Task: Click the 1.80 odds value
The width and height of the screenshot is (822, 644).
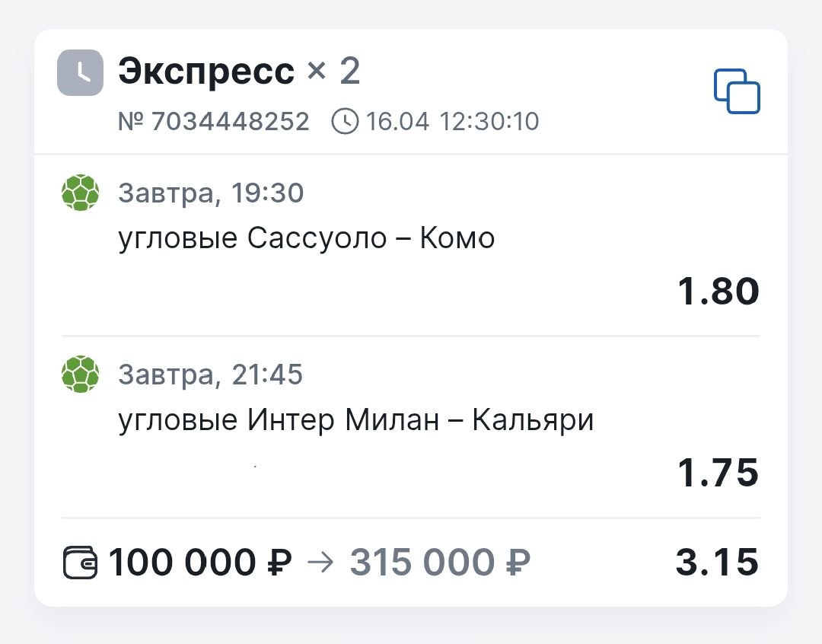Action: [718, 292]
